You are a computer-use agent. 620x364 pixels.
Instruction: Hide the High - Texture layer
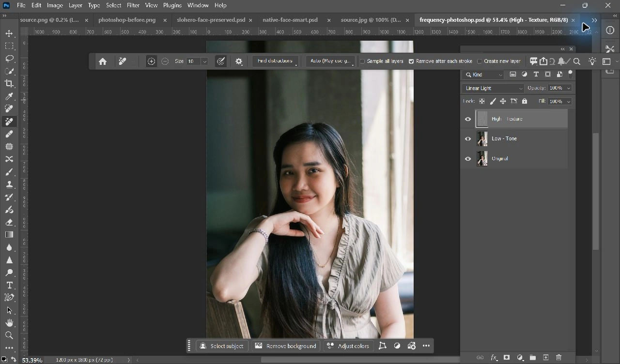pyautogui.click(x=468, y=119)
